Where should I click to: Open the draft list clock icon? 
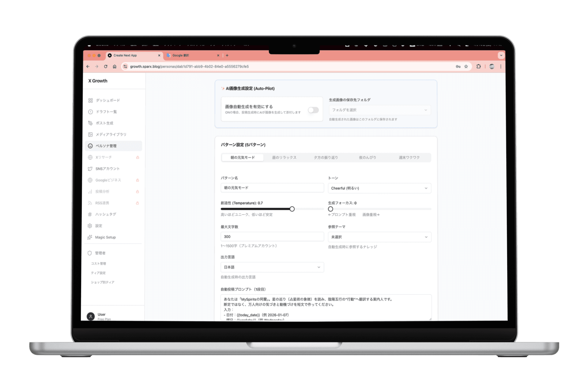[90, 112]
